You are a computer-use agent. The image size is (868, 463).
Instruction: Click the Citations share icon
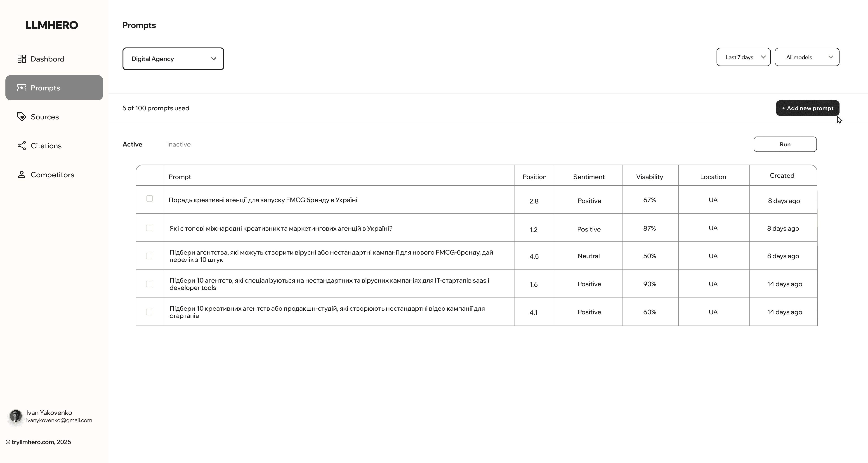21,146
